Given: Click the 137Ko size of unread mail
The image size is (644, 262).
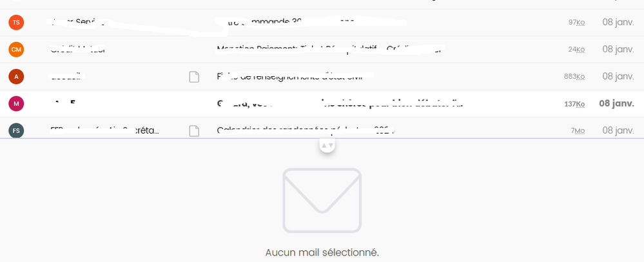Looking at the screenshot, I should pos(574,104).
